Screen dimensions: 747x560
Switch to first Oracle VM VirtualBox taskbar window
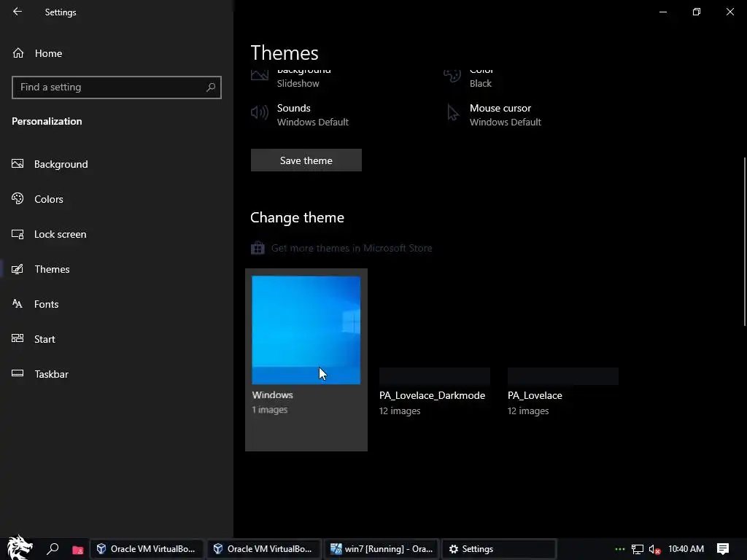[x=147, y=549]
